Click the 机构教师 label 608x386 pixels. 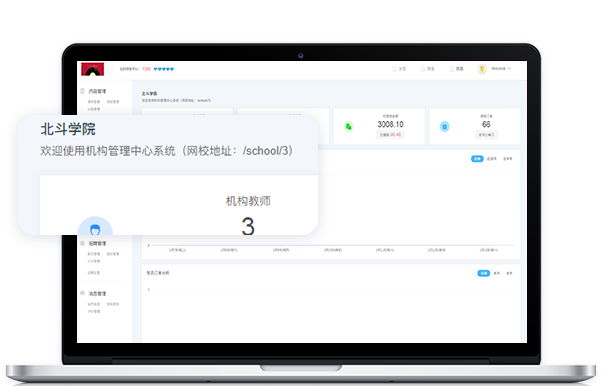coord(248,201)
